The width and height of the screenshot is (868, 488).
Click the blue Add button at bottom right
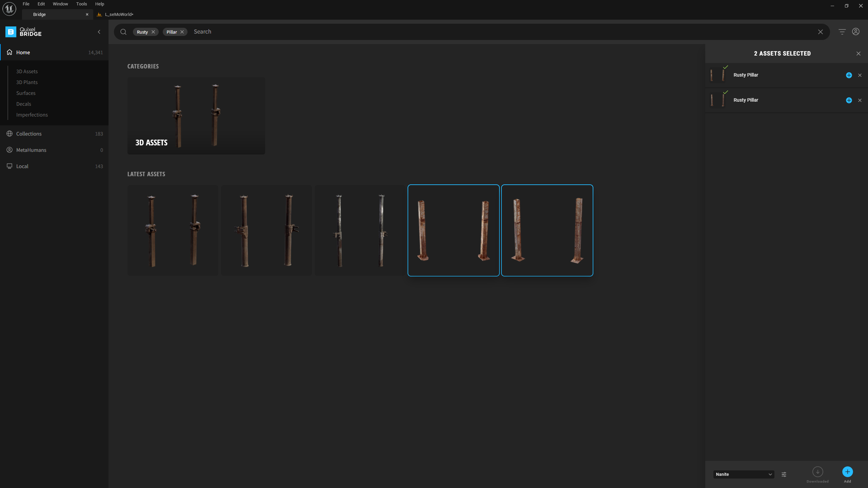847,472
